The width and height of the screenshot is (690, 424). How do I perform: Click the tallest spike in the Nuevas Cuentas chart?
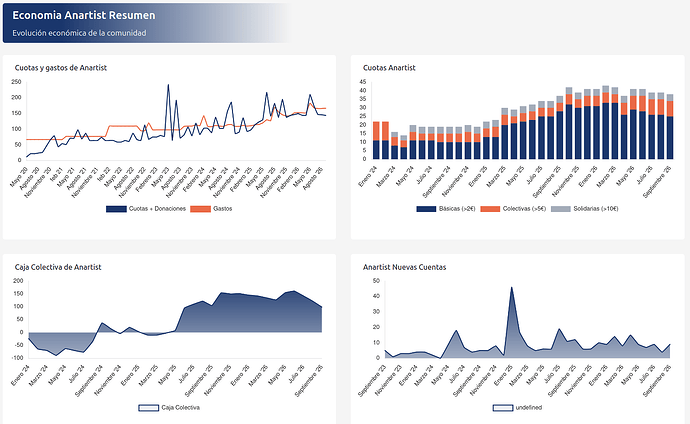tap(511, 288)
